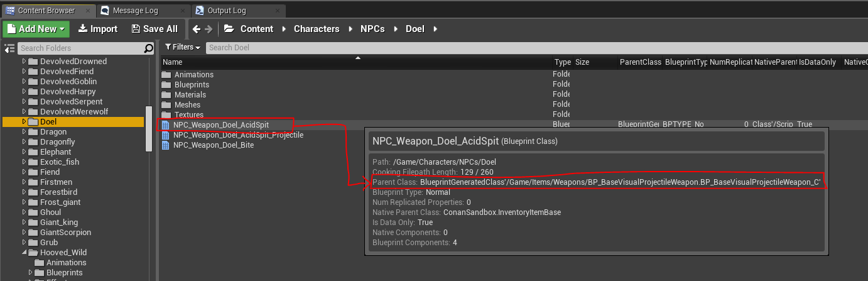Open the Add New dropdown

tap(36, 29)
